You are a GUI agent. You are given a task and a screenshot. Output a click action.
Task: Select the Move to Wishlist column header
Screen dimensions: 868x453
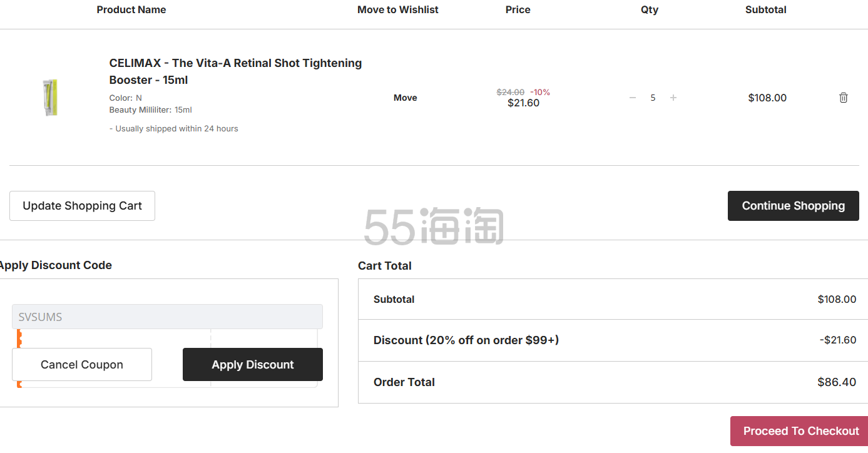398,9
